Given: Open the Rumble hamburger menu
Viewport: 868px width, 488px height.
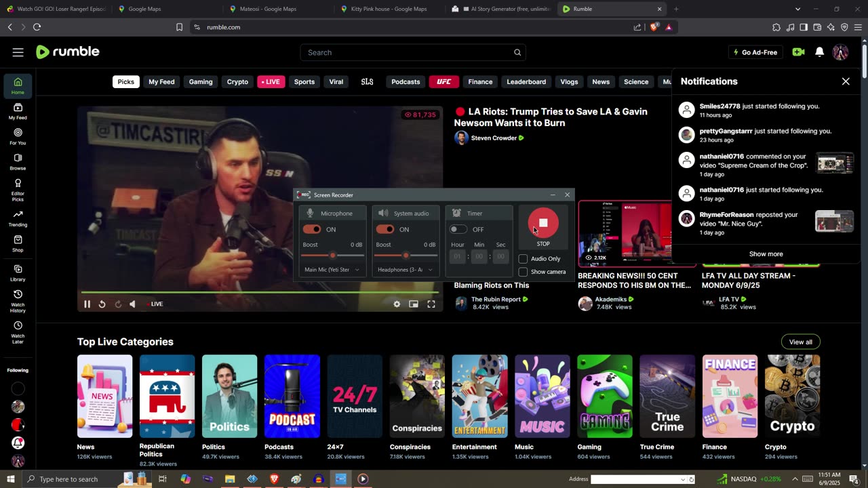Looking at the screenshot, I should click(x=18, y=52).
